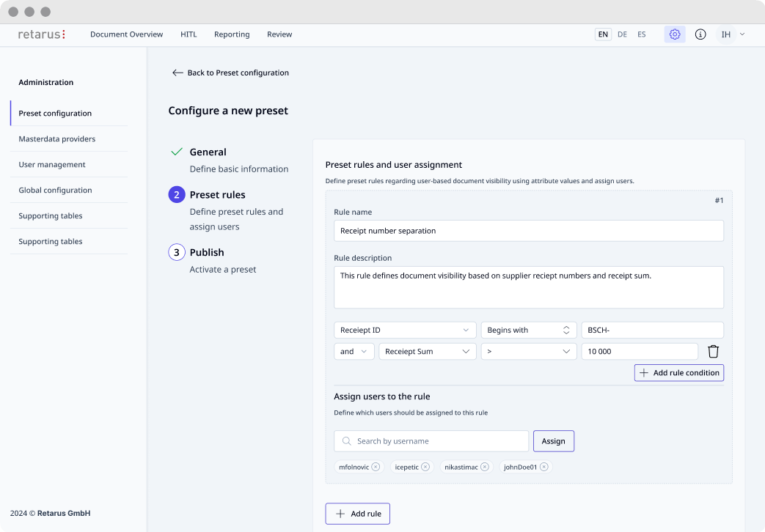Open HITL menu item
This screenshot has height=532, width=765.
(x=188, y=34)
